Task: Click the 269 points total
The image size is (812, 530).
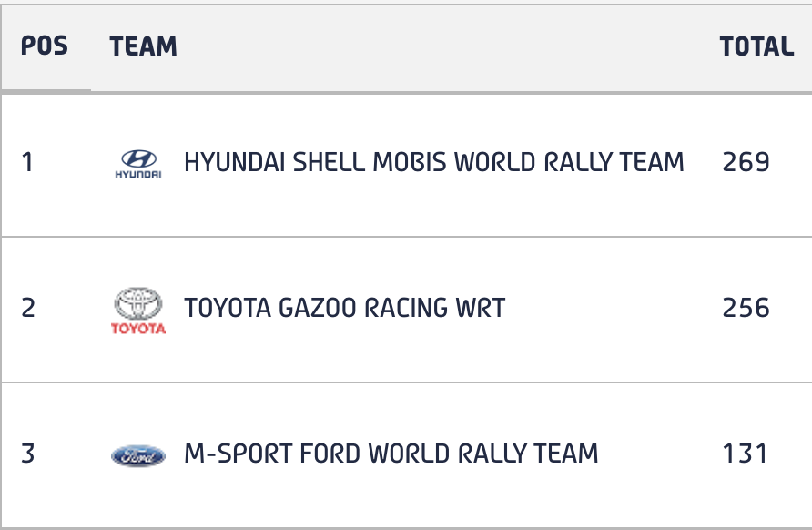Action: 746,162
